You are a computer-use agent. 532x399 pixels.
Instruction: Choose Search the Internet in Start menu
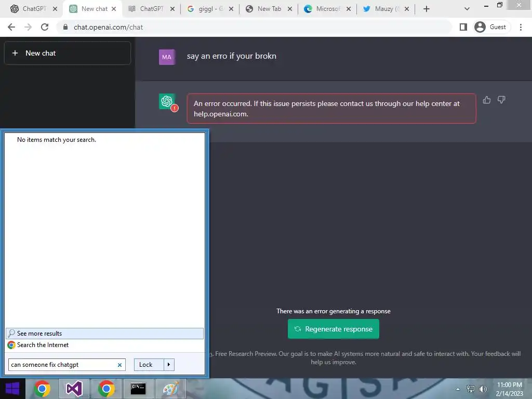[104, 345]
